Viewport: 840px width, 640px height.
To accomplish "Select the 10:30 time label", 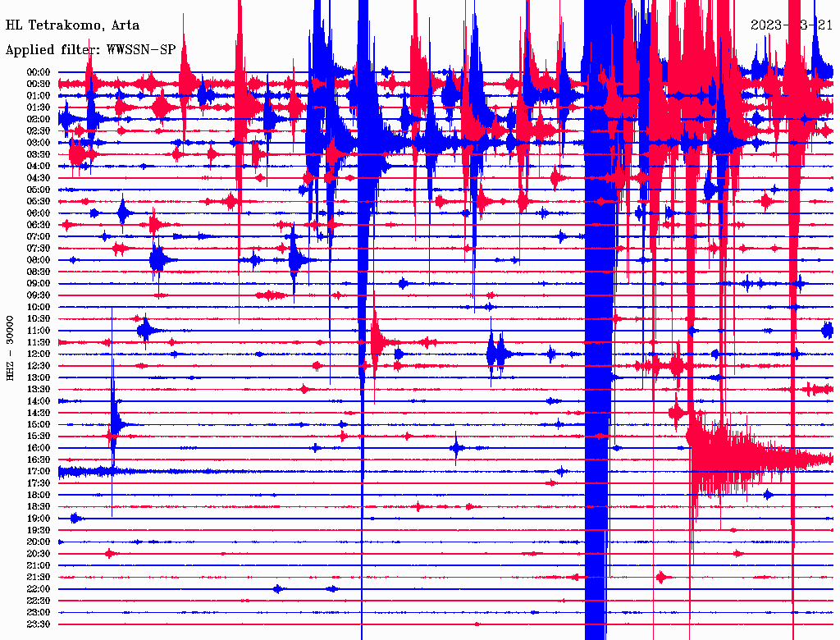I will pyautogui.click(x=39, y=319).
